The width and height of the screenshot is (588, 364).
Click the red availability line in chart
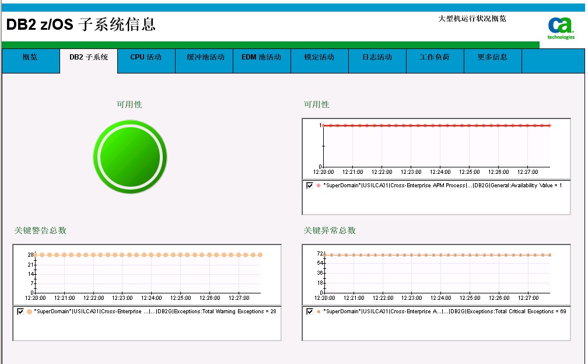(x=436, y=125)
